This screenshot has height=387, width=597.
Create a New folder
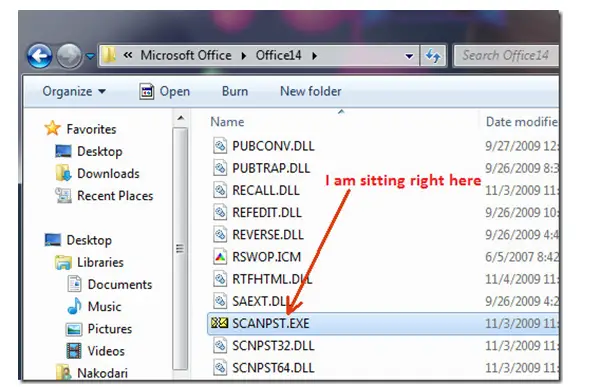point(311,91)
